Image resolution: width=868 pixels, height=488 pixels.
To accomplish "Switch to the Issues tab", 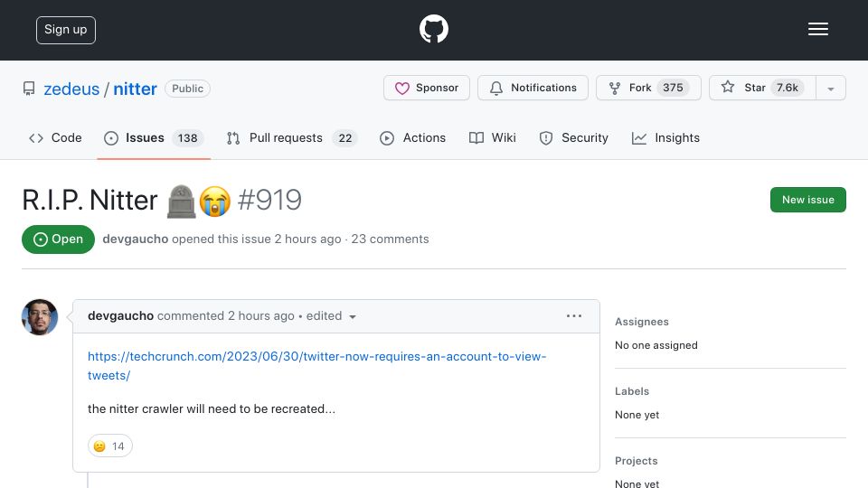I will pos(154,137).
